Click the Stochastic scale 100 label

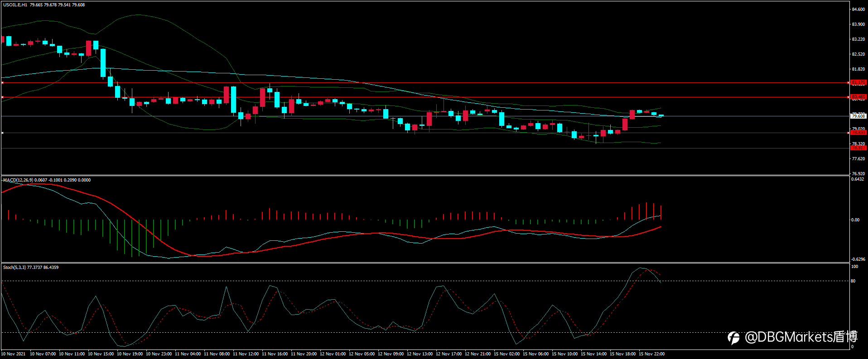point(854,267)
